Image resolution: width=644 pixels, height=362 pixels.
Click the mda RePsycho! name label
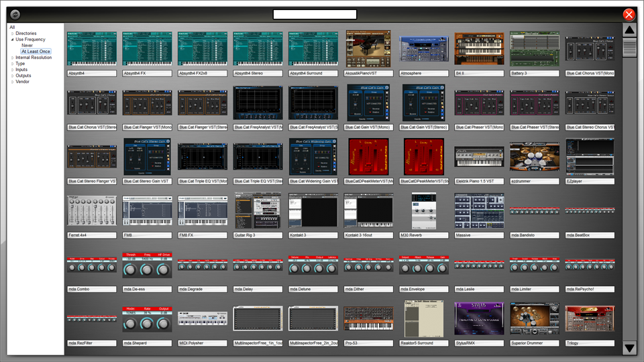point(590,289)
